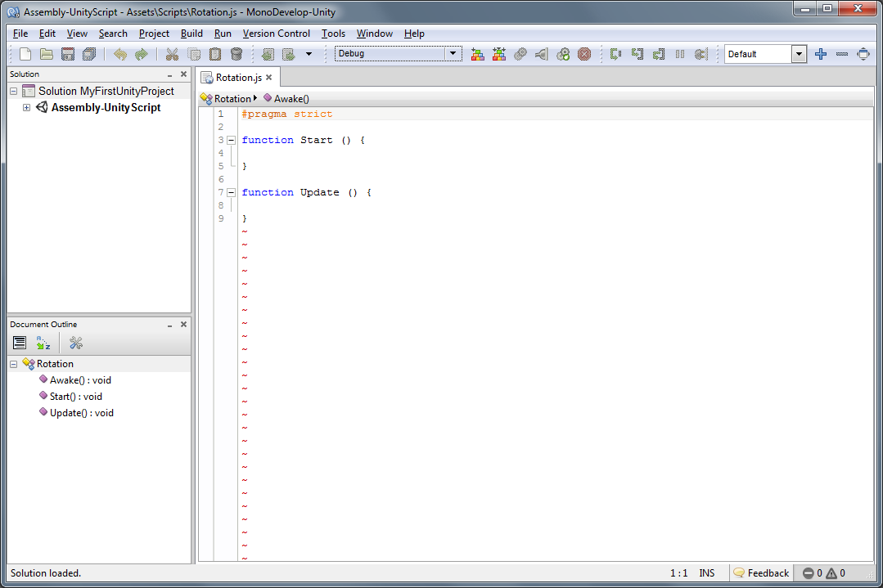The image size is (883, 588).
Task: Open the Search menu
Action: (113, 34)
